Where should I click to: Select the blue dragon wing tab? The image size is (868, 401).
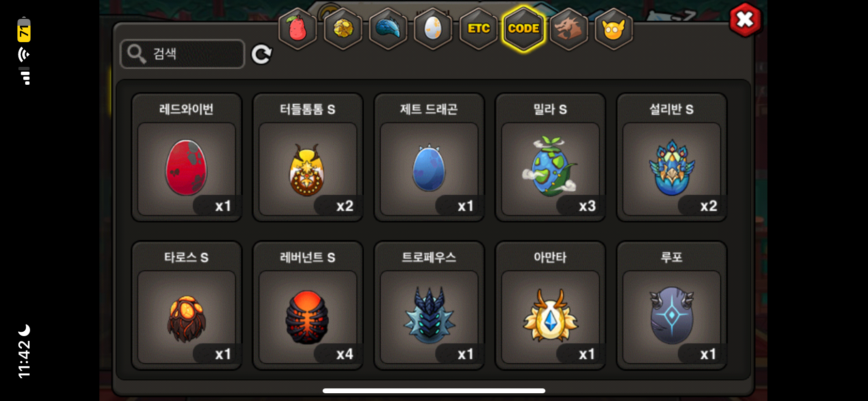(x=388, y=29)
